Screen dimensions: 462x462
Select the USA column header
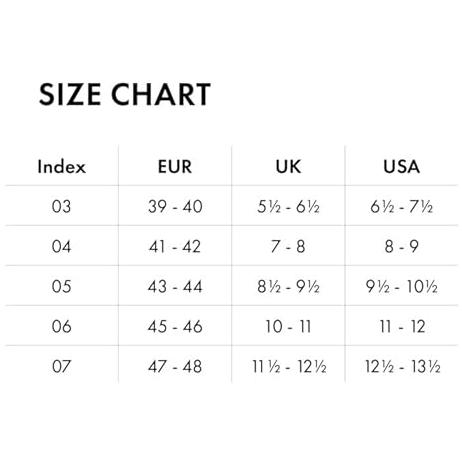tap(402, 166)
